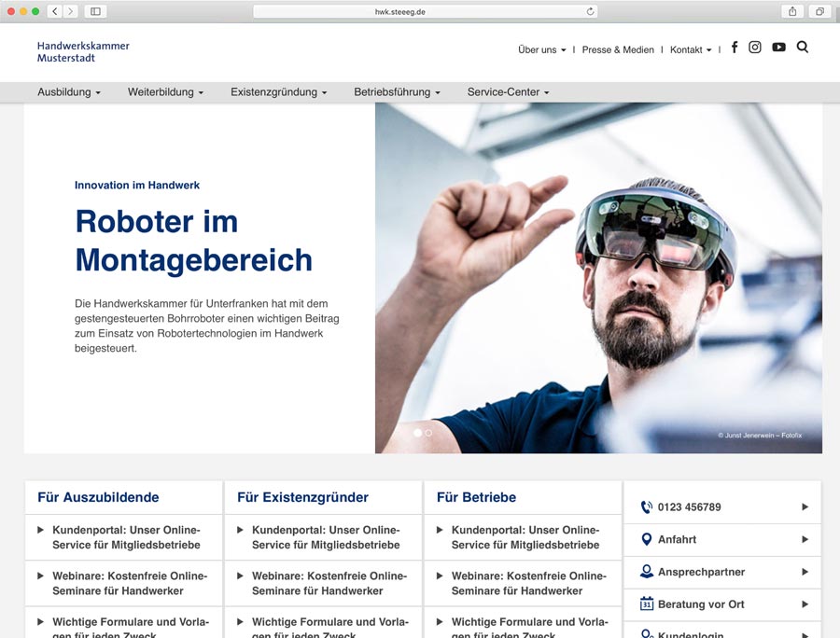Open the Existenzgründung navigation menu

click(278, 92)
